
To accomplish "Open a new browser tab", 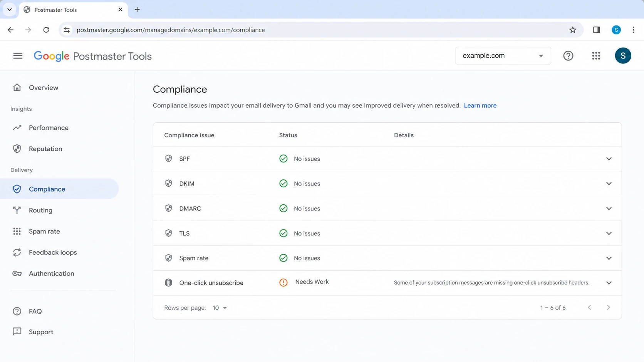I will pos(137,10).
